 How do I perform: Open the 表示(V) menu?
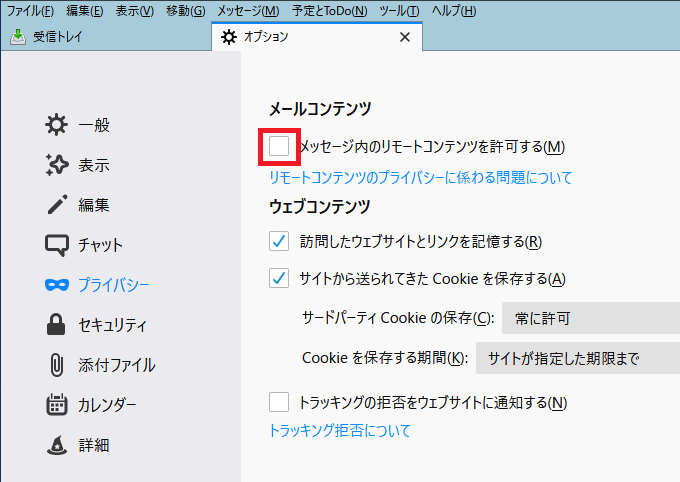[x=134, y=11]
